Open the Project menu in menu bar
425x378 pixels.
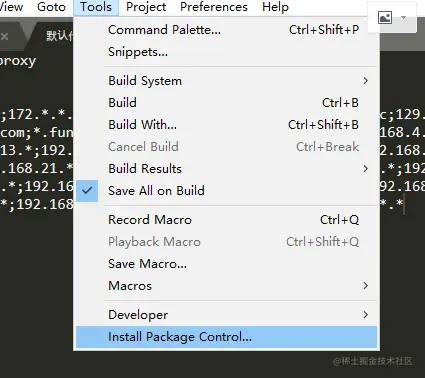click(146, 7)
